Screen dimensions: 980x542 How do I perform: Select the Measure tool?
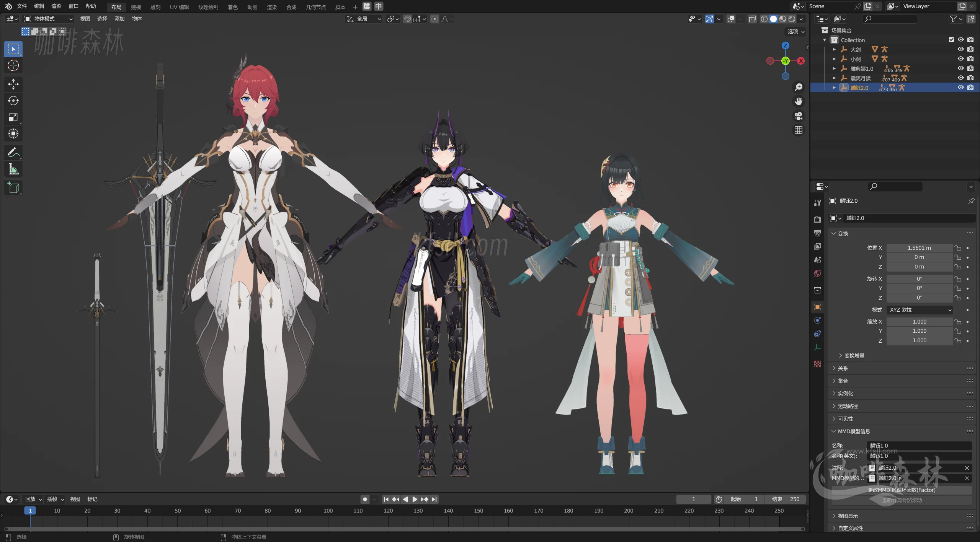click(x=13, y=169)
